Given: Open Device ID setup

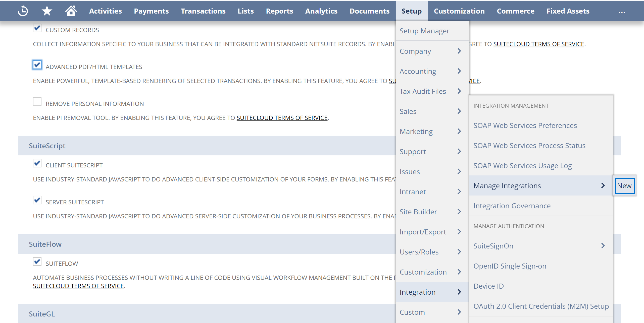Looking at the screenshot, I should coord(541,286).
